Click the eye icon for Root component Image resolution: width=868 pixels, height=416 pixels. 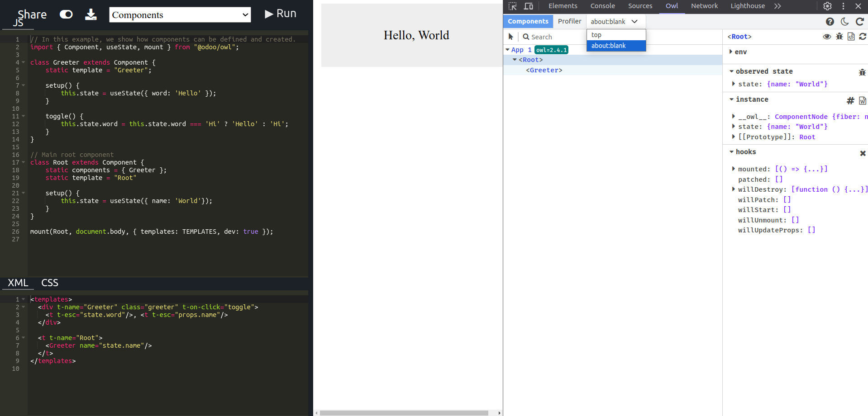click(827, 37)
